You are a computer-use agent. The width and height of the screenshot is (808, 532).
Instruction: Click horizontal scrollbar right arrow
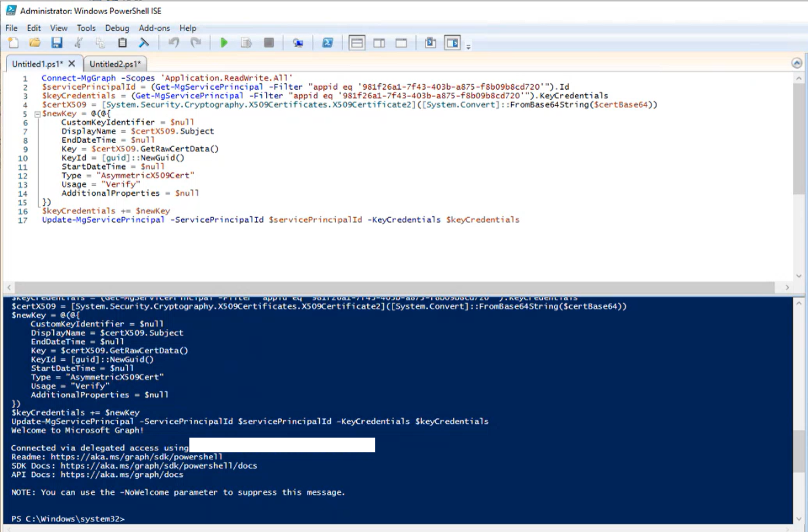pyautogui.click(x=787, y=287)
